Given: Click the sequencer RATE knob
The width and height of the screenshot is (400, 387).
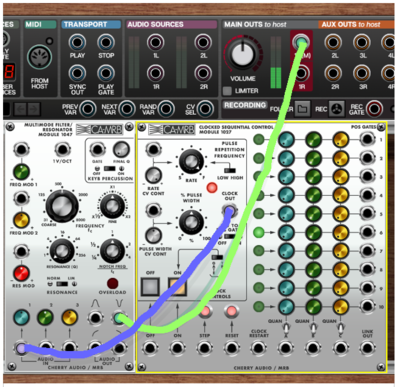Looking at the screenshot, I should 191,161.
